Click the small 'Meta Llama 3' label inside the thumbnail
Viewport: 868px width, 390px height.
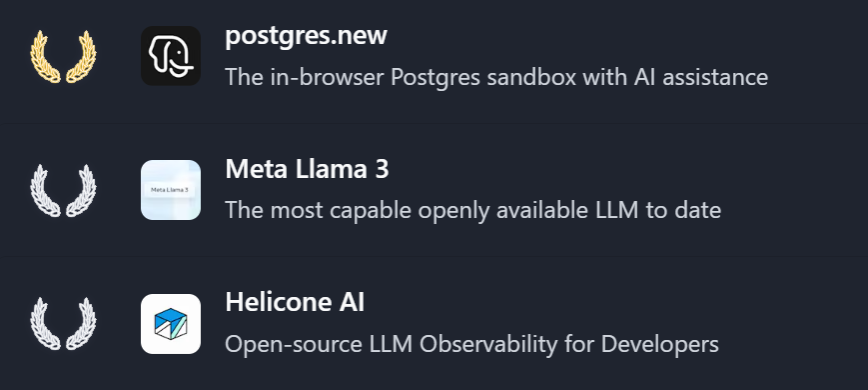[x=170, y=190]
